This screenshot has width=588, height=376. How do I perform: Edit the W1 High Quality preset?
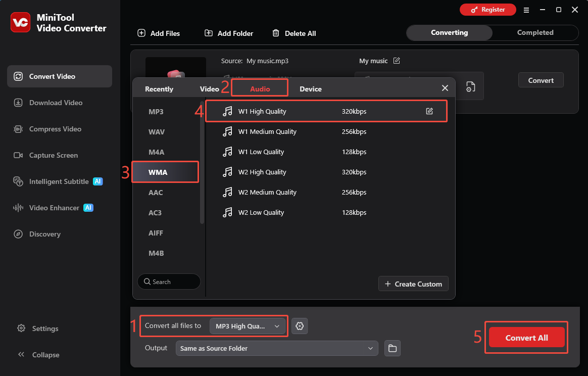[x=429, y=111]
